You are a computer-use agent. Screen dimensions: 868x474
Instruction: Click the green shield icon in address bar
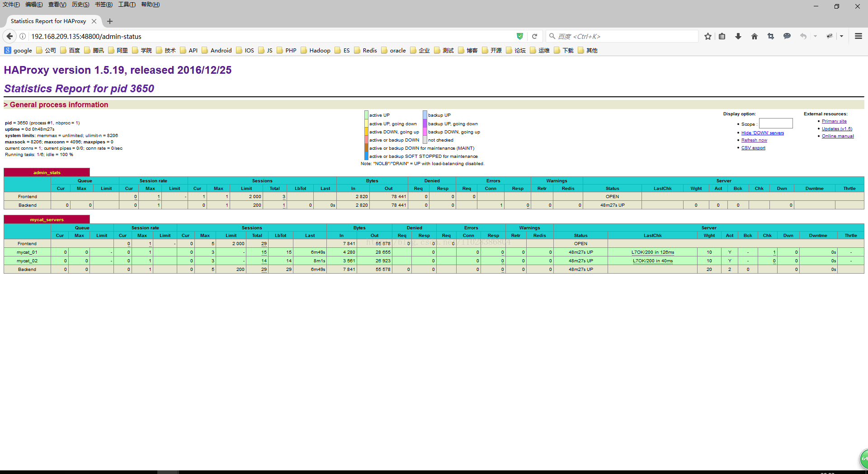[x=520, y=36]
